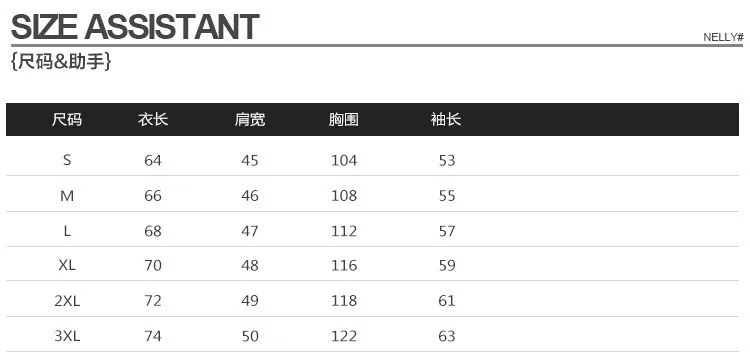This screenshot has width=750, height=362.
Task: Select the S size row label
Action: (67, 160)
